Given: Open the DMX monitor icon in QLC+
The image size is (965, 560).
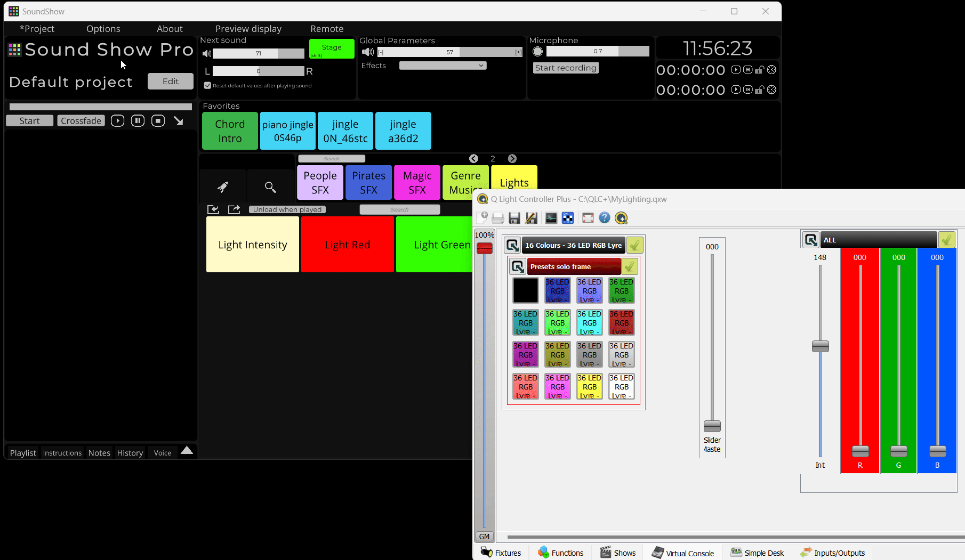Looking at the screenshot, I should 551,218.
